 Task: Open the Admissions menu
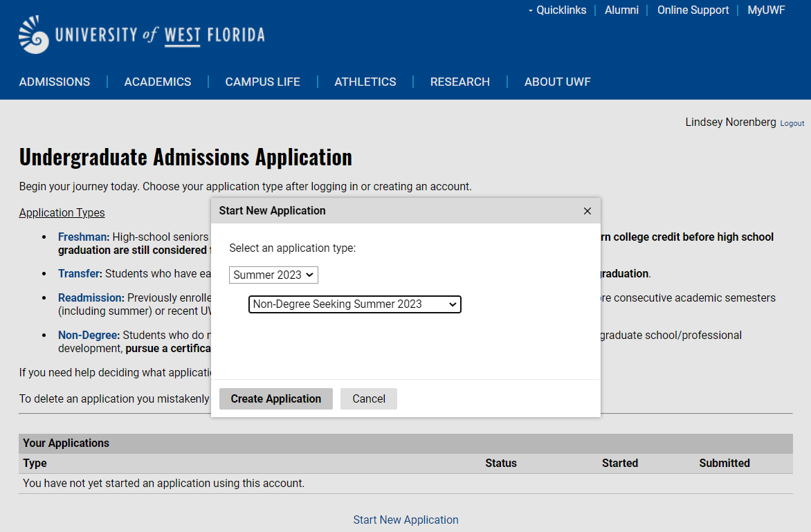pos(54,82)
